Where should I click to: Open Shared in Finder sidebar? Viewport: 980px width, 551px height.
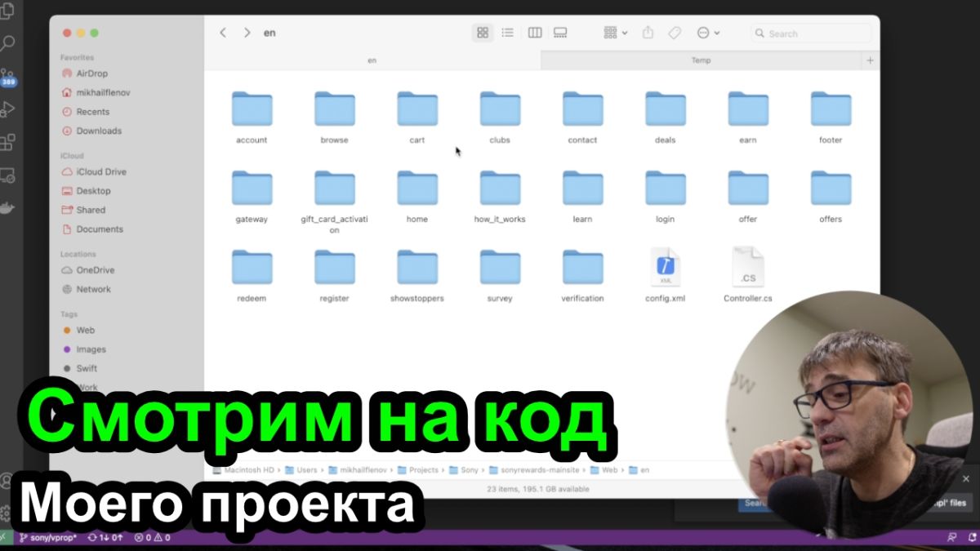point(84,210)
